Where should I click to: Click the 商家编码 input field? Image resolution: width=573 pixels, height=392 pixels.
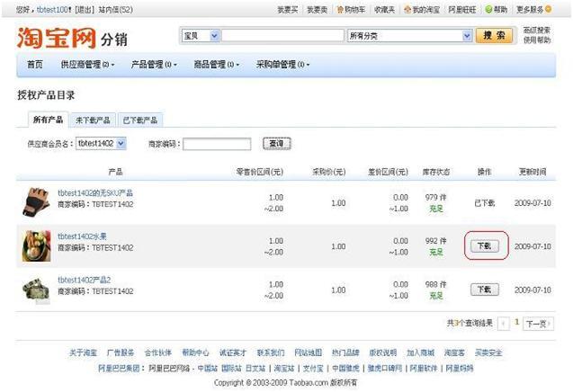point(217,144)
